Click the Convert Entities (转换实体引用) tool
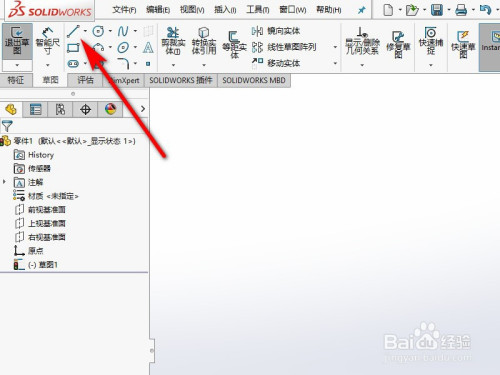Image resolution: width=500 pixels, height=375 pixels. point(204,41)
